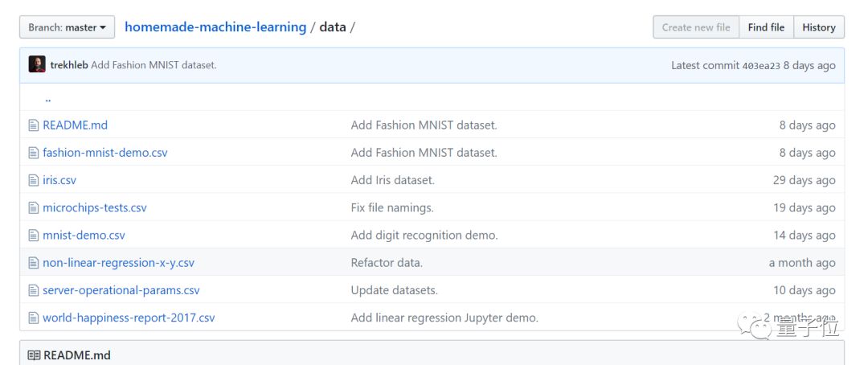The height and width of the screenshot is (365, 868).
Task: Click the file icon beside server-operational-params.csv
Action: pyautogui.click(x=34, y=290)
